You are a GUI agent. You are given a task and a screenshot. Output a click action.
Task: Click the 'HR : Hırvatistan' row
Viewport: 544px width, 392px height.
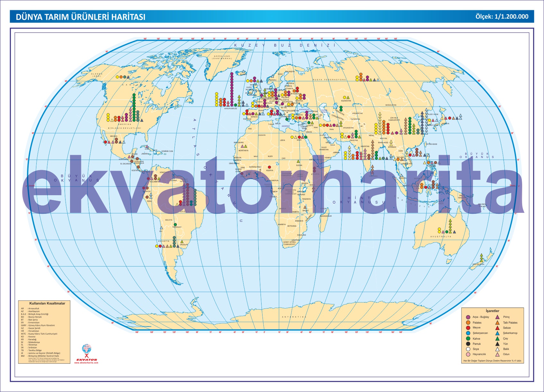(30, 331)
